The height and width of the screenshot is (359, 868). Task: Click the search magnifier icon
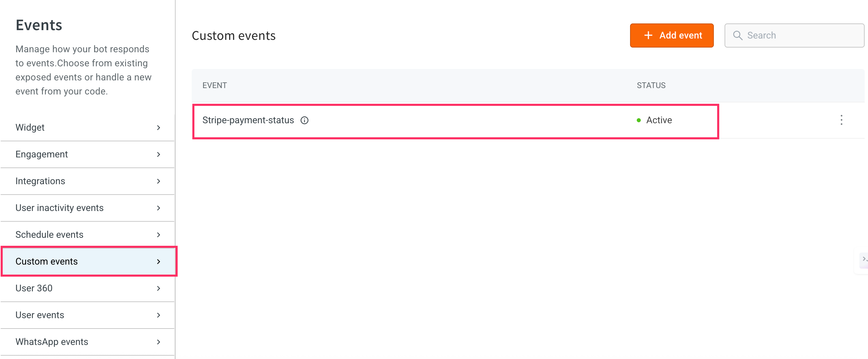click(x=738, y=35)
